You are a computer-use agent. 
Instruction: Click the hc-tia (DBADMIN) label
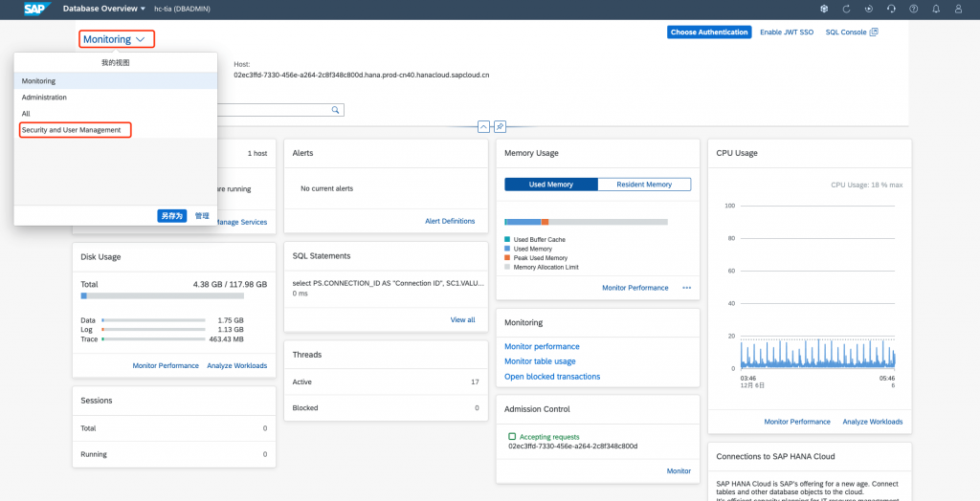tap(180, 9)
